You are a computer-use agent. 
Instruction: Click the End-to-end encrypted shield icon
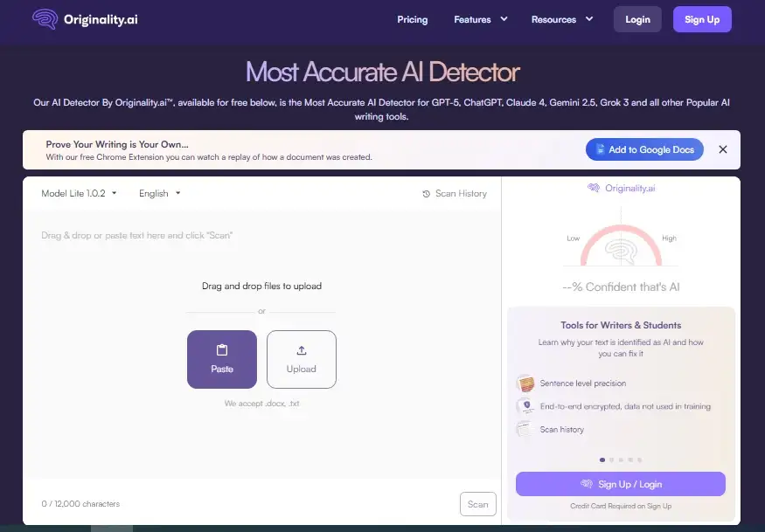[x=525, y=405]
